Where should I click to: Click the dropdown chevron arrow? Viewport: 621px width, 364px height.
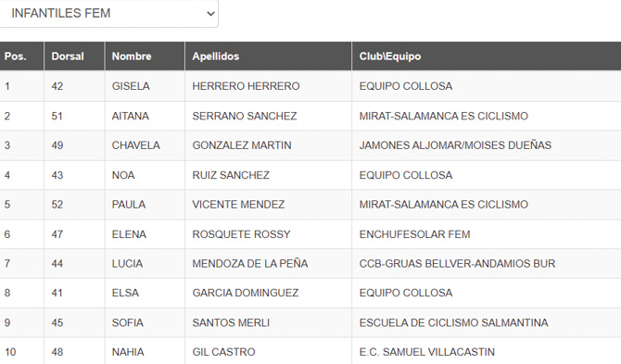coord(210,14)
